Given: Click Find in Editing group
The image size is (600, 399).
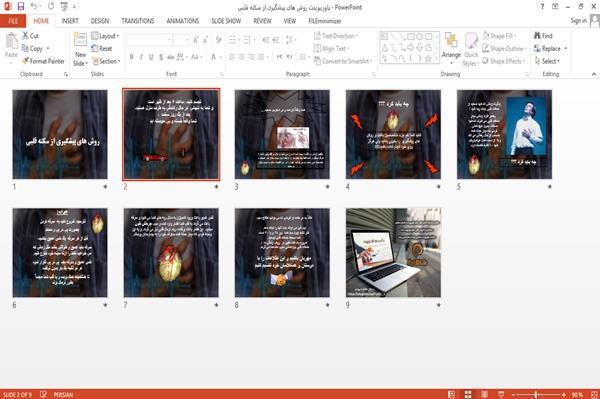Looking at the screenshot, I should coord(543,36).
